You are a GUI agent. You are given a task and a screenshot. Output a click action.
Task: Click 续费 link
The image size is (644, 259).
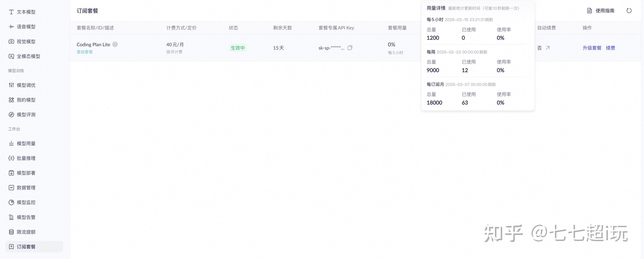[x=610, y=48]
